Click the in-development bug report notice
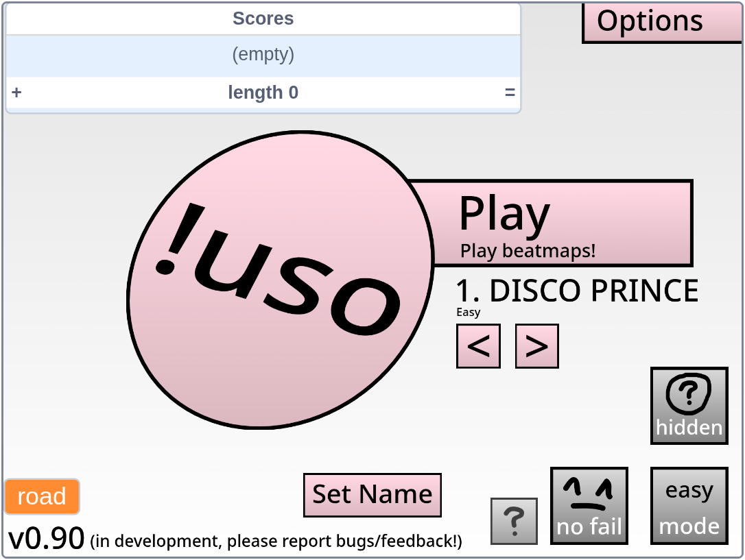Viewport: 745px width, 560px height. pyautogui.click(x=276, y=541)
